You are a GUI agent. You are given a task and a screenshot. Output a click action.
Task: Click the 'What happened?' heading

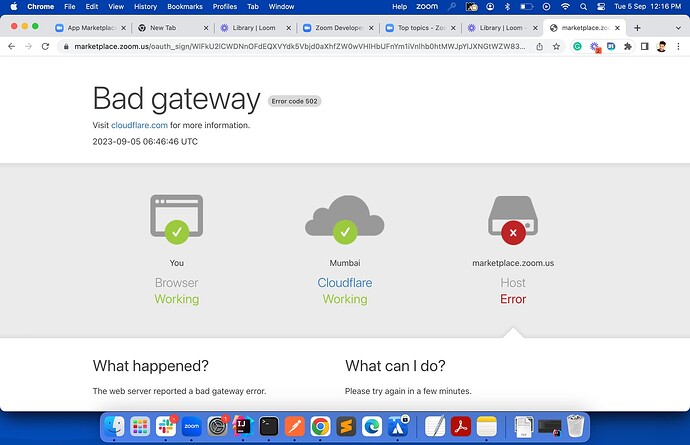pyautogui.click(x=150, y=366)
